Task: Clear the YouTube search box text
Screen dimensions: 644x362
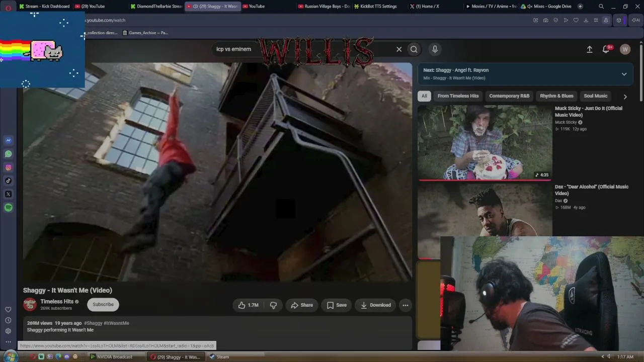Action: tap(399, 49)
